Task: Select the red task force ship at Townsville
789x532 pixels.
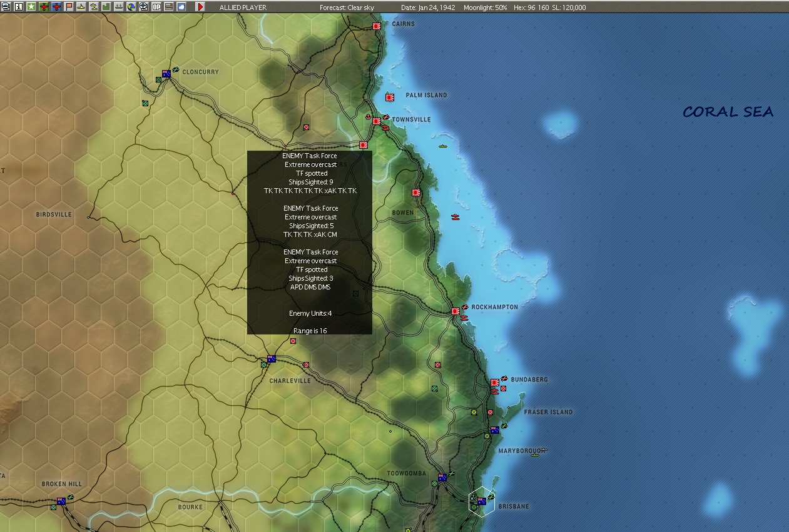Action: (385, 128)
